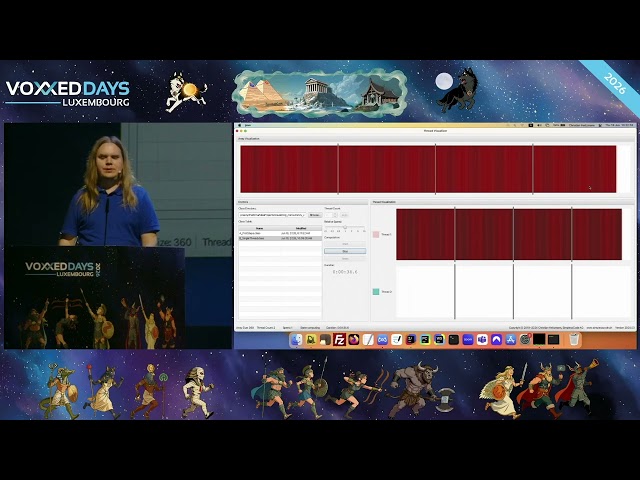Screen dimensions: 640x480
Task: Open Microsoft Teams from the Dock
Action: [x=482, y=340]
